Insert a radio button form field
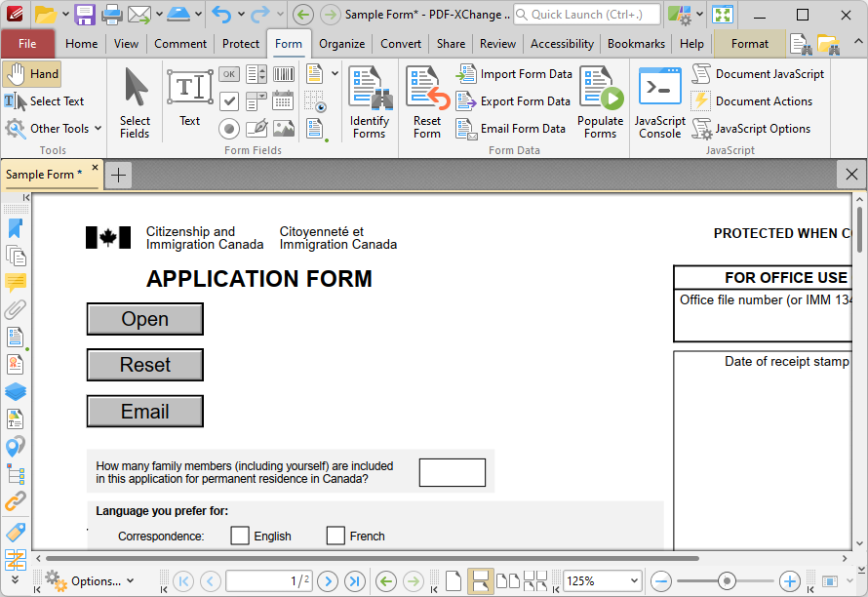 (x=229, y=129)
